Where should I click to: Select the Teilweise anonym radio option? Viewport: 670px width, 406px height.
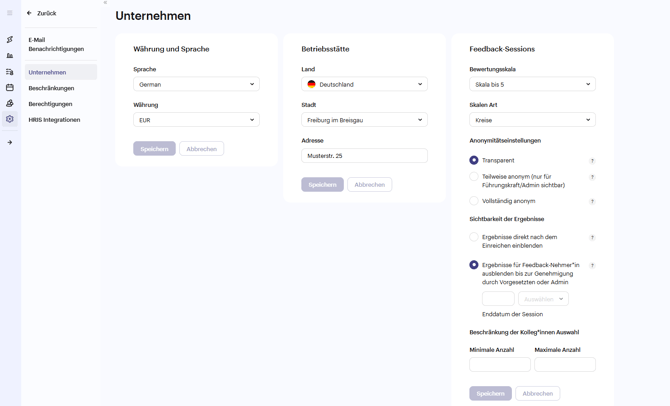474,177
